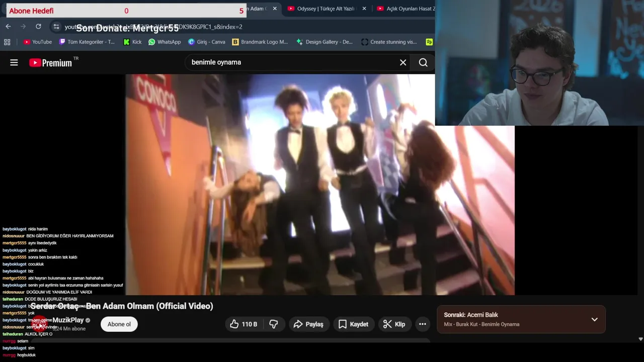The image size is (644, 362).
Task: Open the YouTube bookmark
Action: pos(38,42)
